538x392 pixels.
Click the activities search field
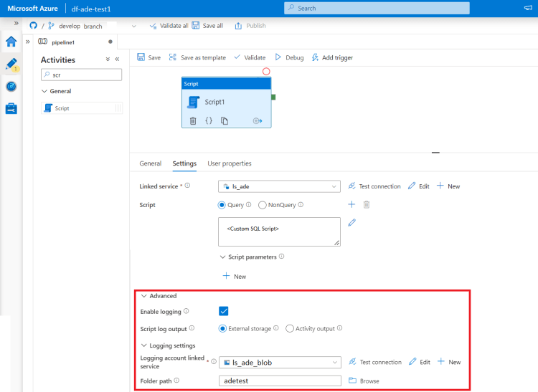[81, 75]
